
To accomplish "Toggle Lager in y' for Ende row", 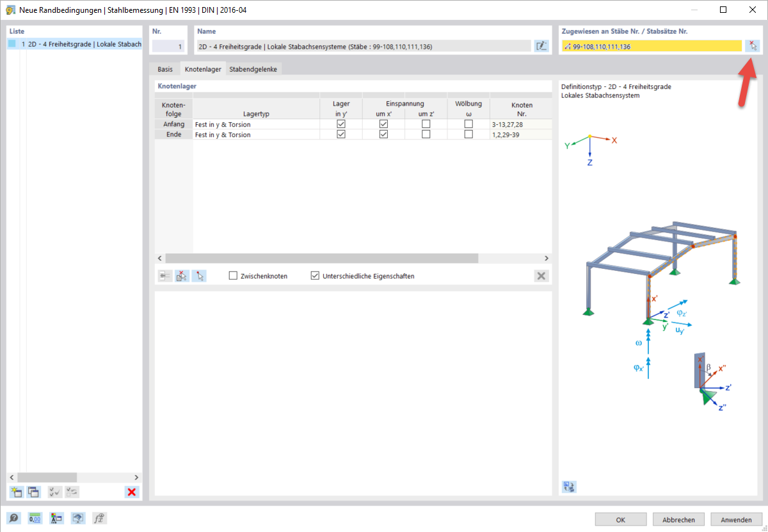I will [341, 134].
